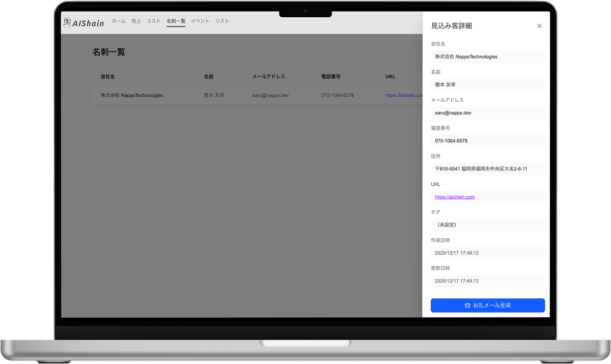Select the 名刺一覧 tab

point(176,21)
